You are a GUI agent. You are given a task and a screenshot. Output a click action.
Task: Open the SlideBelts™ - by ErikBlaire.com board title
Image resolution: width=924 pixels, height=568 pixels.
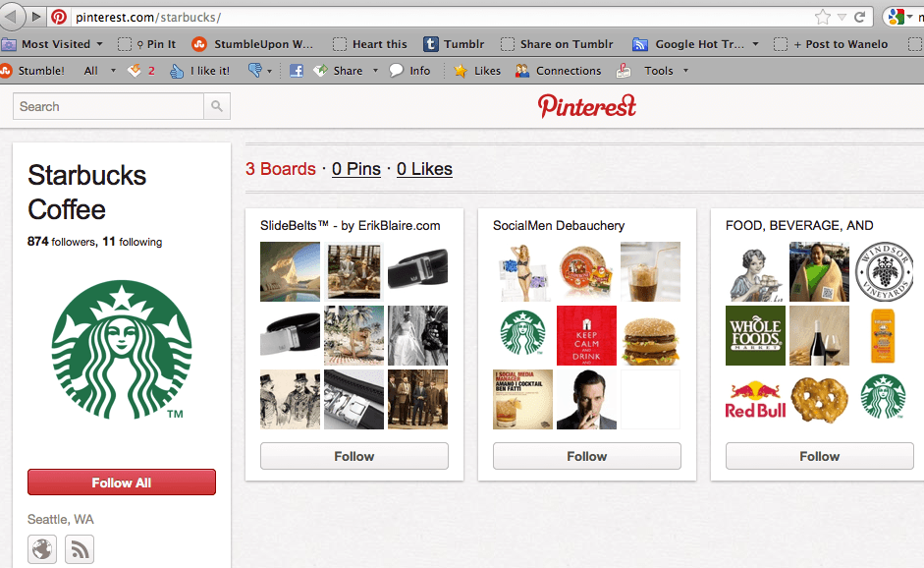click(x=350, y=226)
